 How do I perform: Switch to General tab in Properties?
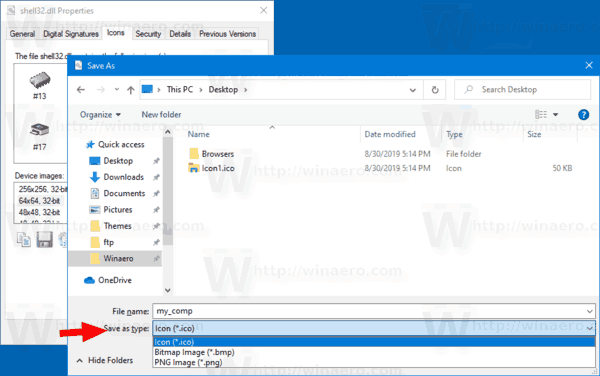click(x=22, y=34)
